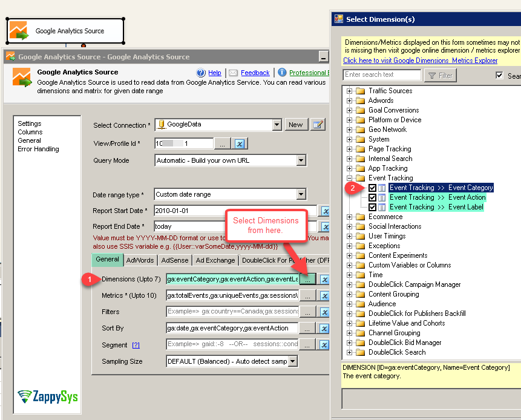Expand the Channel Grouping tree node
This screenshot has width=521, height=420.
(349, 333)
